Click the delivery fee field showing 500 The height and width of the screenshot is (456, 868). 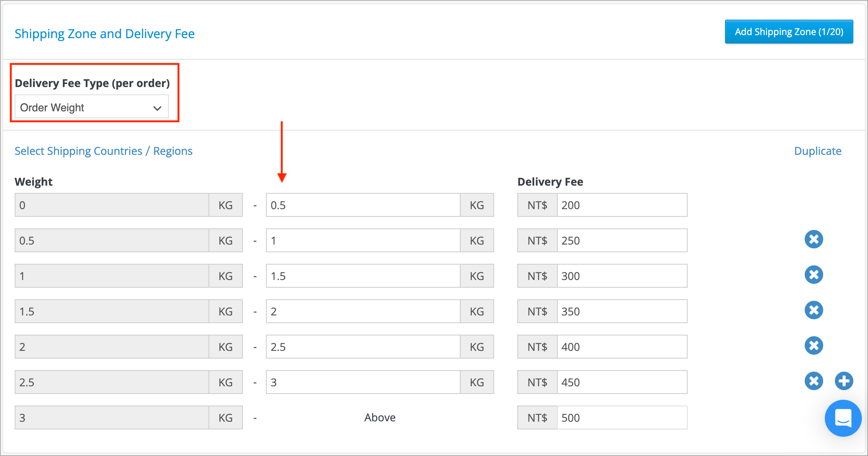click(x=622, y=418)
